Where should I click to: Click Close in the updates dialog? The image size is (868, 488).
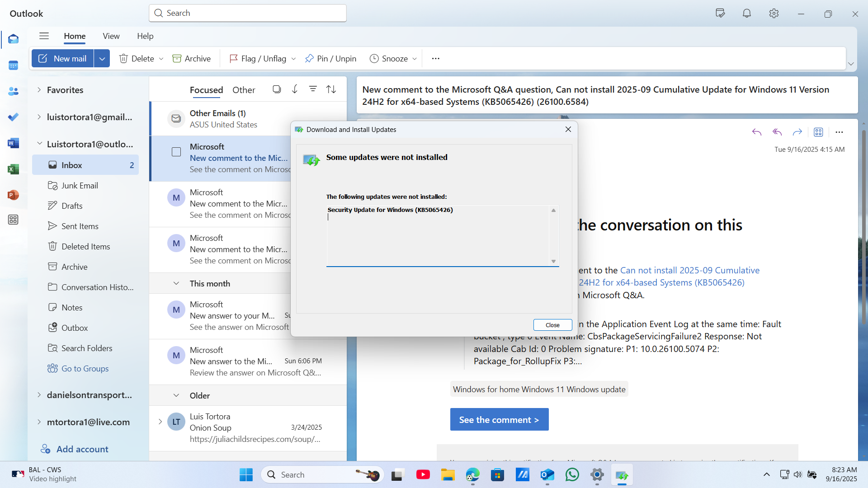click(552, 325)
